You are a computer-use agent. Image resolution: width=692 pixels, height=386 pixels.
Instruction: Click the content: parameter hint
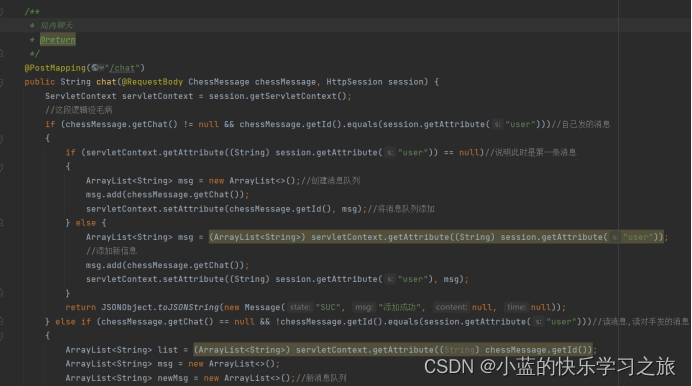point(451,307)
